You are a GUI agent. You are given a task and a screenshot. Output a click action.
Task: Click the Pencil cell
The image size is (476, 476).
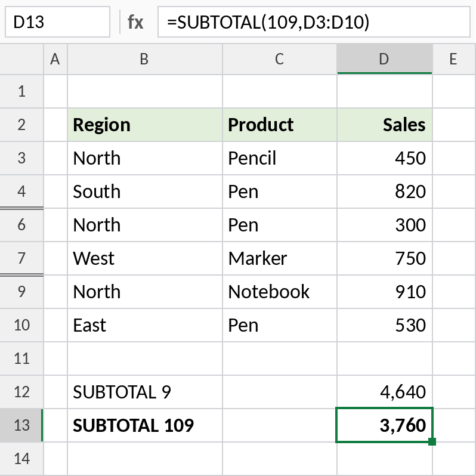coord(280,158)
